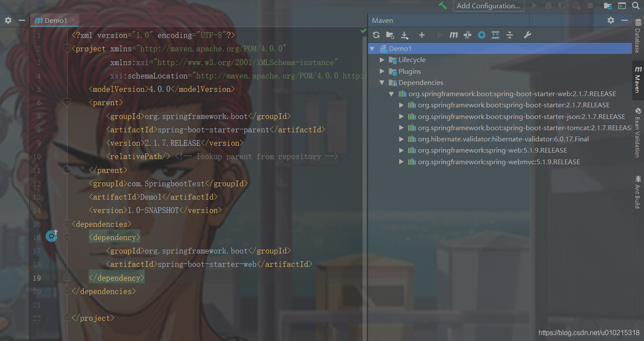Open left panel settings gear
This screenshot has width=644, height=341.
8,20
